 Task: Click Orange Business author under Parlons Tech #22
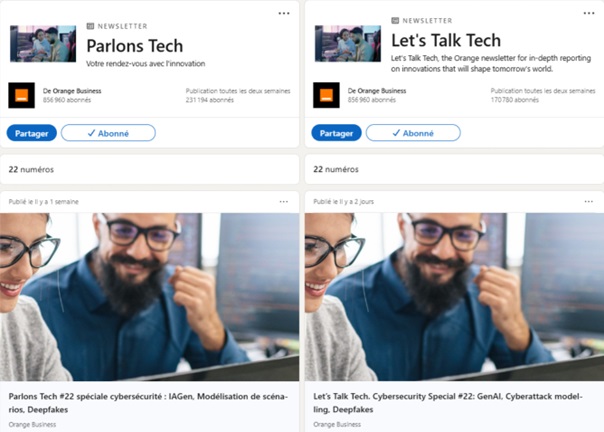32,424
